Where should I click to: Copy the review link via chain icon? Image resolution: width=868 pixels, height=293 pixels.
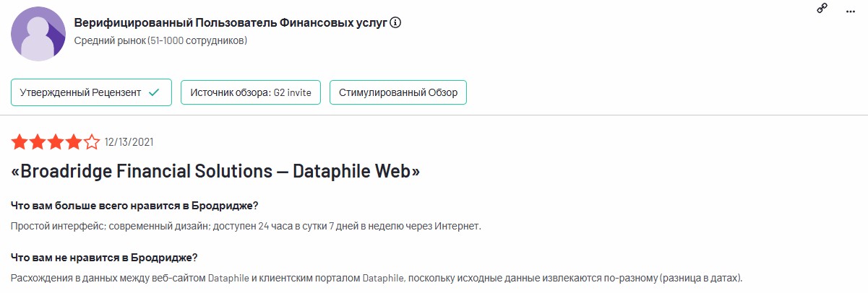(822, 9)
